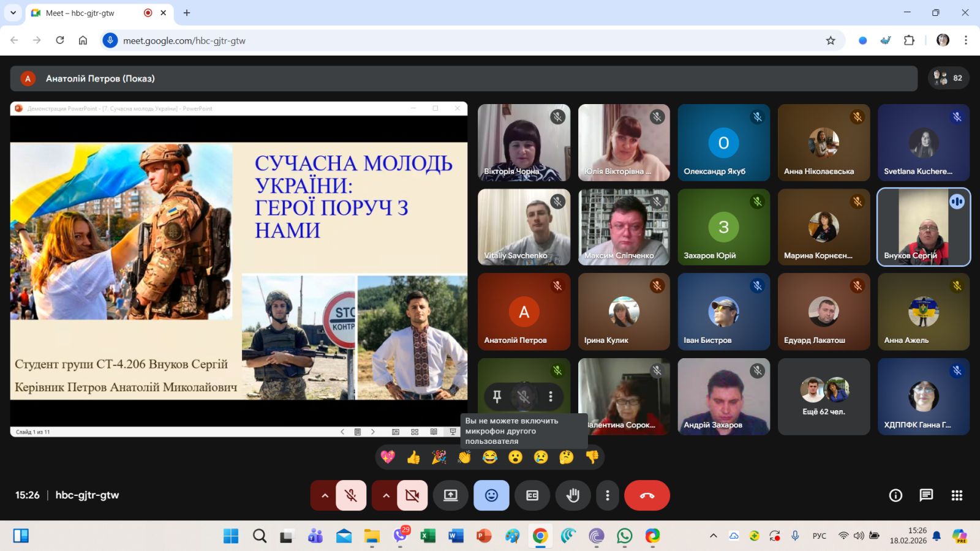The height and width of the screenshot is (551, 980).
Task: Open the new tab button in Chrome
Action: (x=187, y=13)
